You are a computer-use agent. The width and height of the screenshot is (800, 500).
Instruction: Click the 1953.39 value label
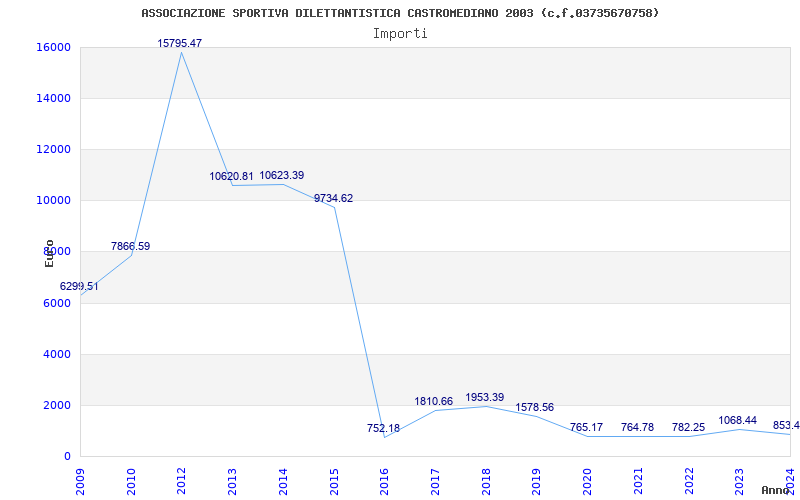(485, 397)
